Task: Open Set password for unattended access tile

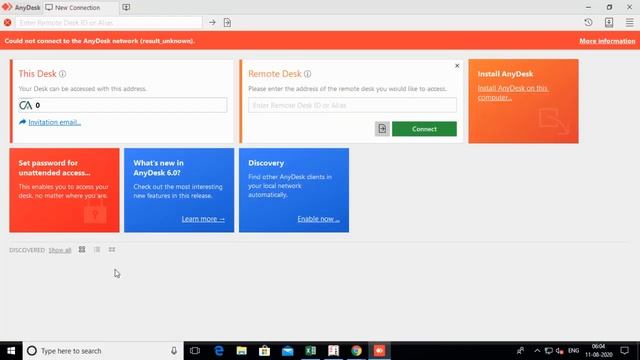Action: tap(64, 190)
